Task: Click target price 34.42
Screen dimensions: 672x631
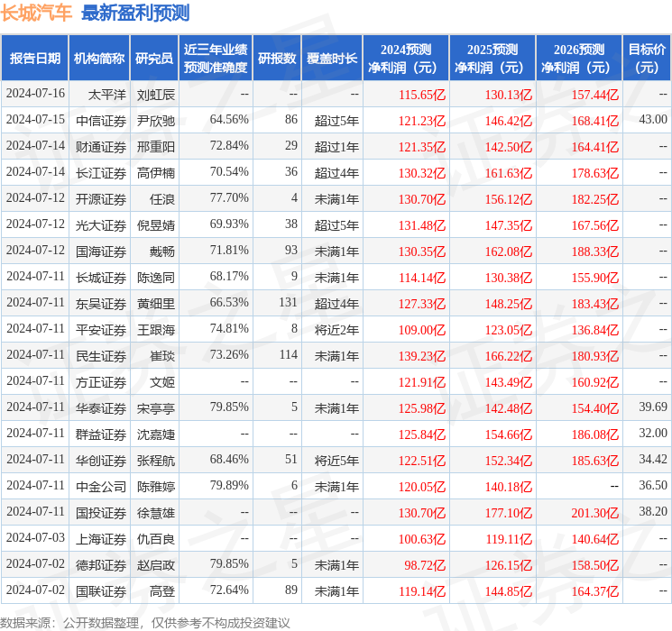Action: coord(653,459)
